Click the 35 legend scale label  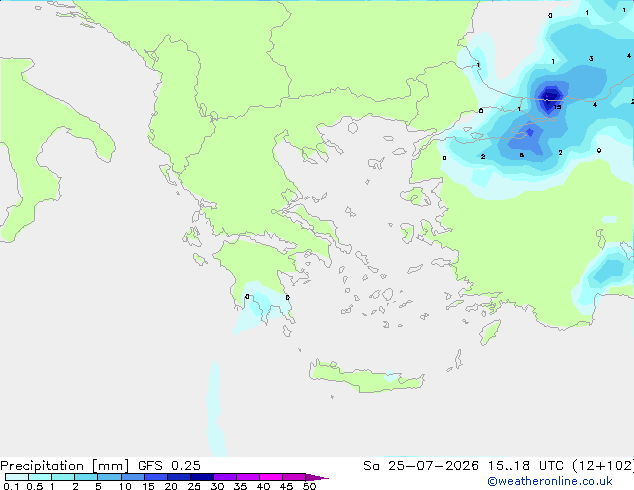240,486
